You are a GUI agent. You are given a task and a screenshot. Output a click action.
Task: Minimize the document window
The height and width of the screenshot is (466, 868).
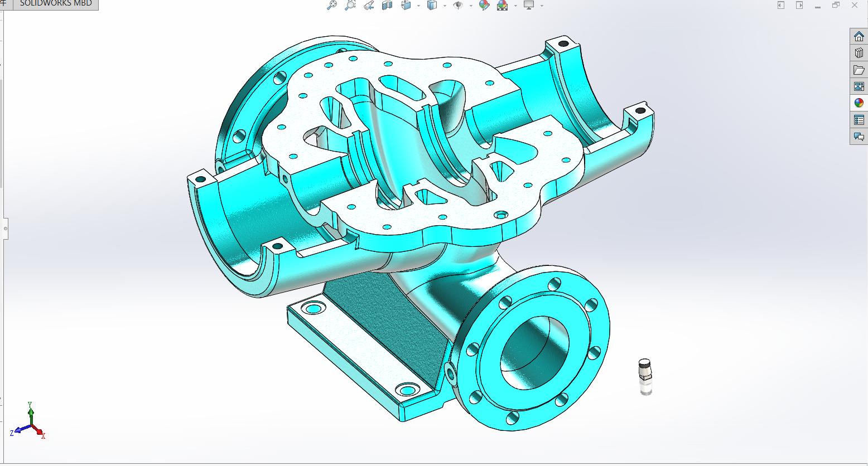[818, 6]
